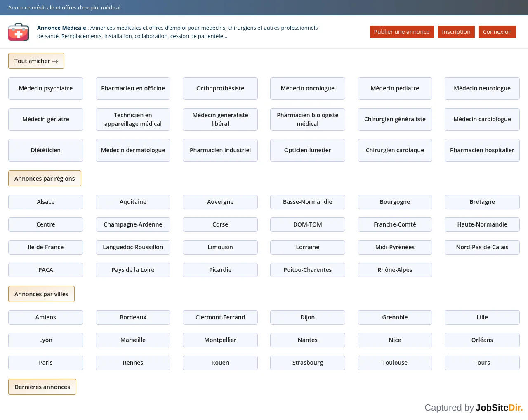Open announcements for Lille
The image size is (528, 420).
coord(482,317)
